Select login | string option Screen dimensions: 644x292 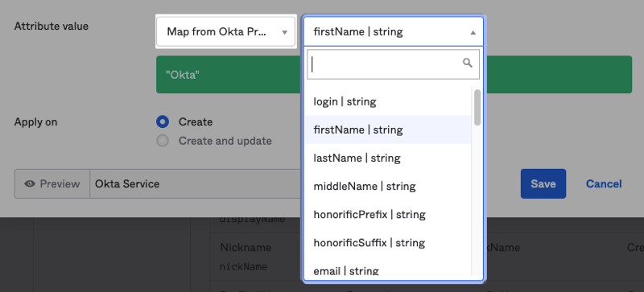click(x=388, y=101)
